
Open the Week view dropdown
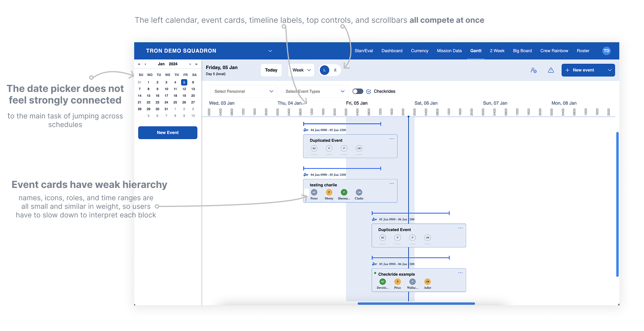click(x=301, y=70)
